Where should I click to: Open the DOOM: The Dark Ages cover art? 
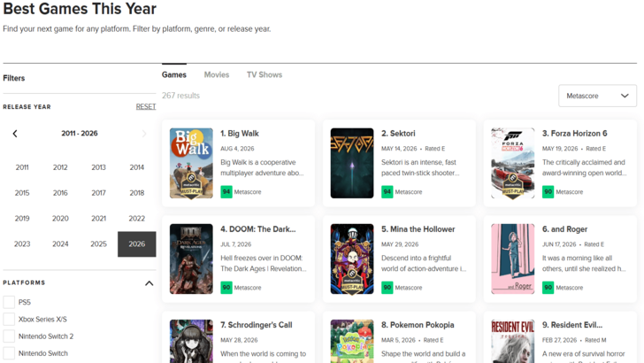(191, 259)
